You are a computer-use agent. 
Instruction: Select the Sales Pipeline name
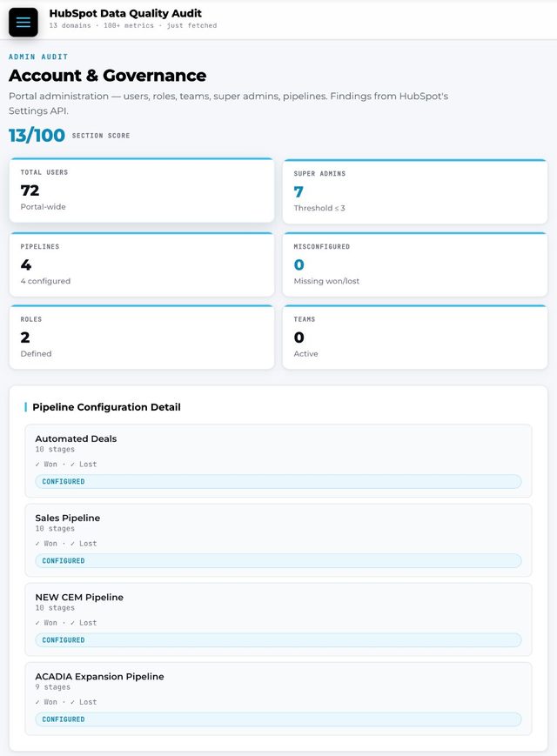(x=68, y=518)
